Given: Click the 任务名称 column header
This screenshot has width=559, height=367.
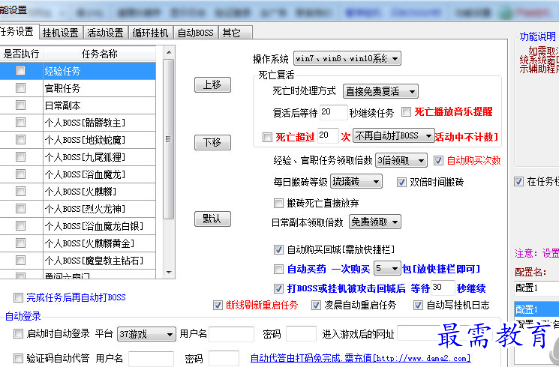Looking at the screenshot, I should [x=99, y=54].
